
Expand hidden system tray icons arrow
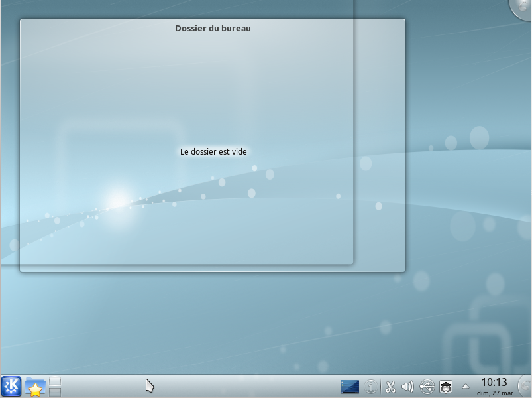(466, 387)
